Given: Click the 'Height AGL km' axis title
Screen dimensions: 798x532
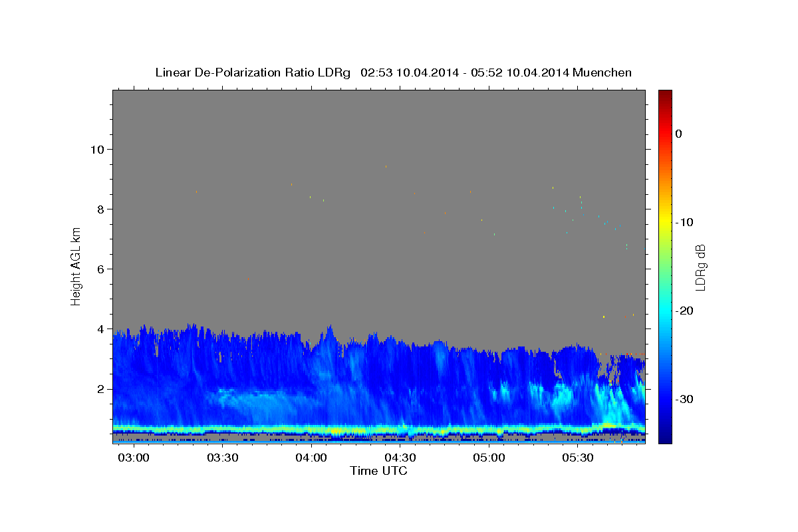Looking at the screenshot, I should pos(76,266).
